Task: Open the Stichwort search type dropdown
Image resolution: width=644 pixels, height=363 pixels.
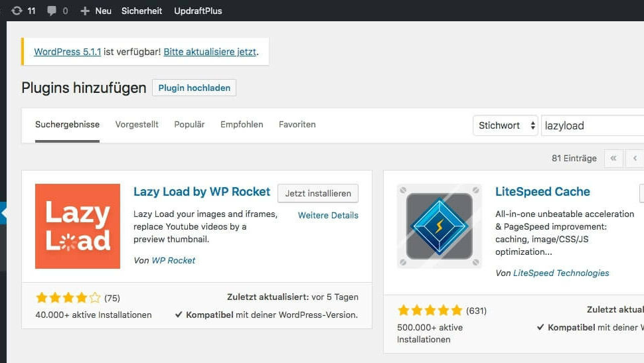Action: tap(506, 125)
